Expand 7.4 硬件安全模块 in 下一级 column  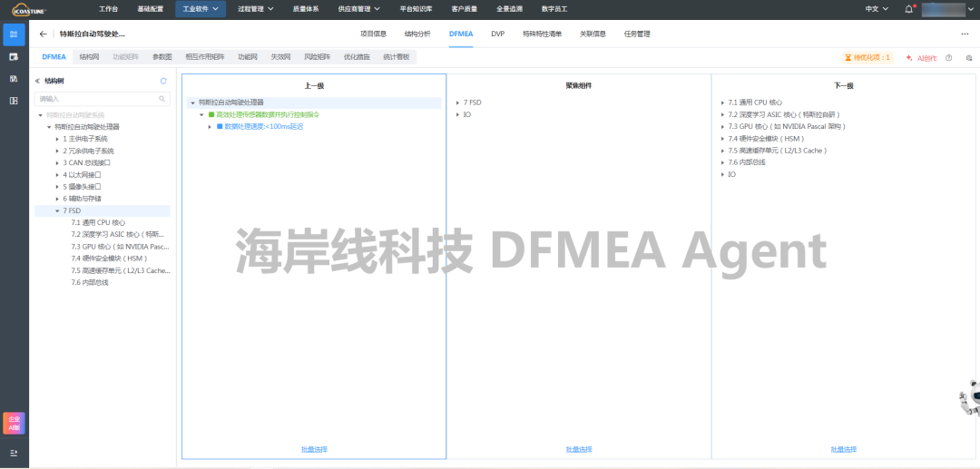click(722, 139)
